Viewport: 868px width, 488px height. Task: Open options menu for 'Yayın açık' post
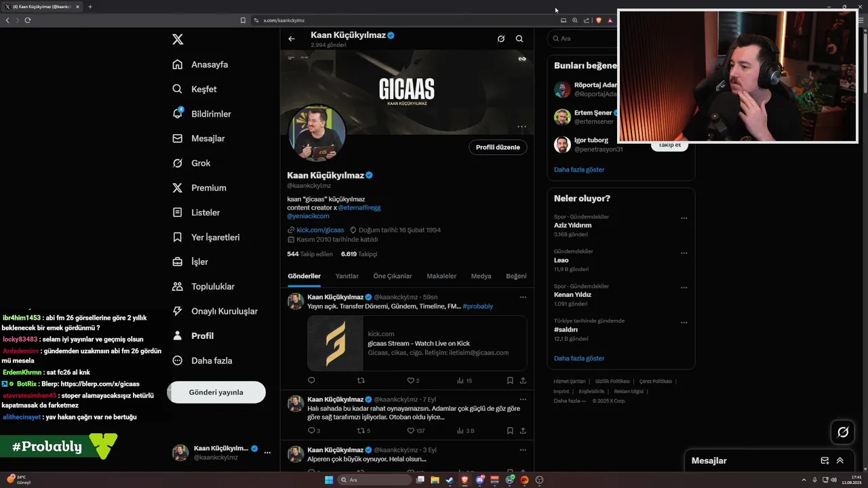523,297
